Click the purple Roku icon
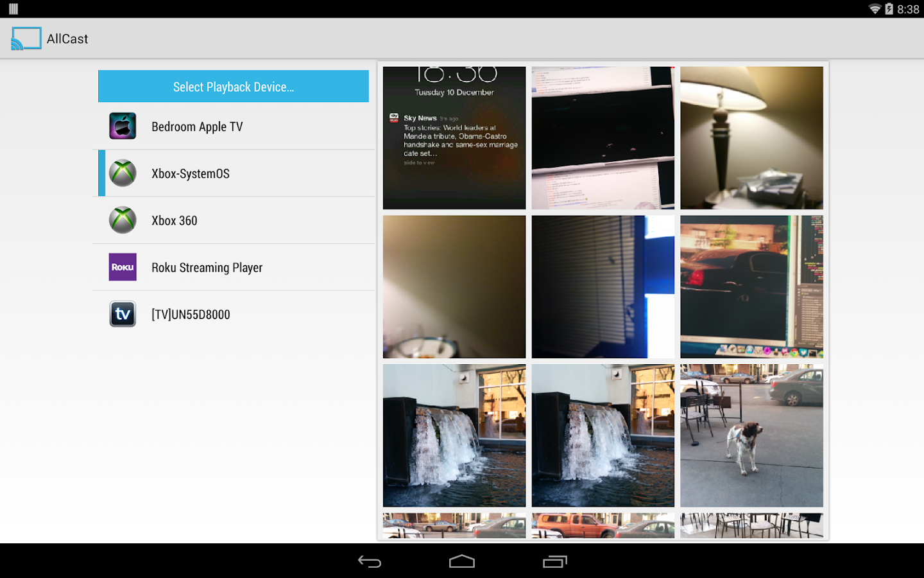This screenshot has width=924, height=578. pyautogui.click(x=123, y=267)
